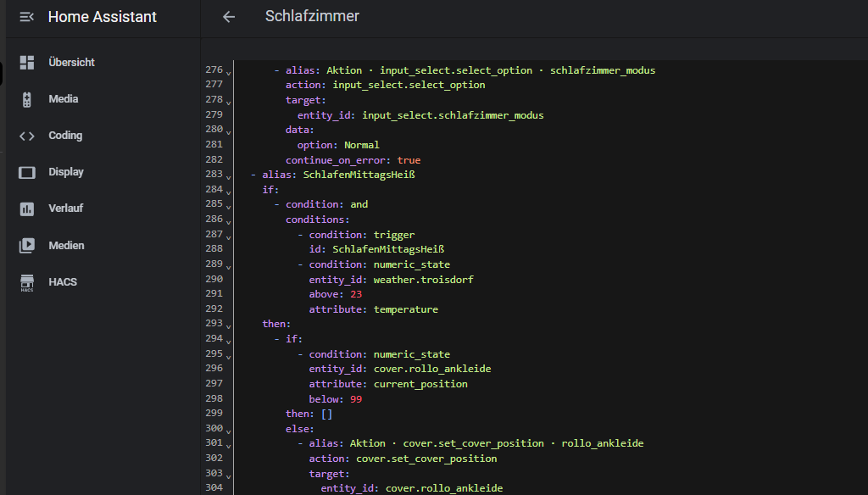868x495 pixels.
Task: Click the line number 277 in gutter
Action: click(x=214, y=84)
